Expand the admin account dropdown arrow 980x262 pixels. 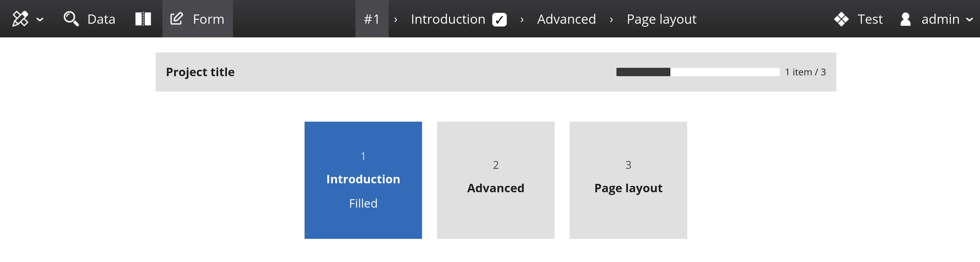pyautogui.click(x=969, y=19)
